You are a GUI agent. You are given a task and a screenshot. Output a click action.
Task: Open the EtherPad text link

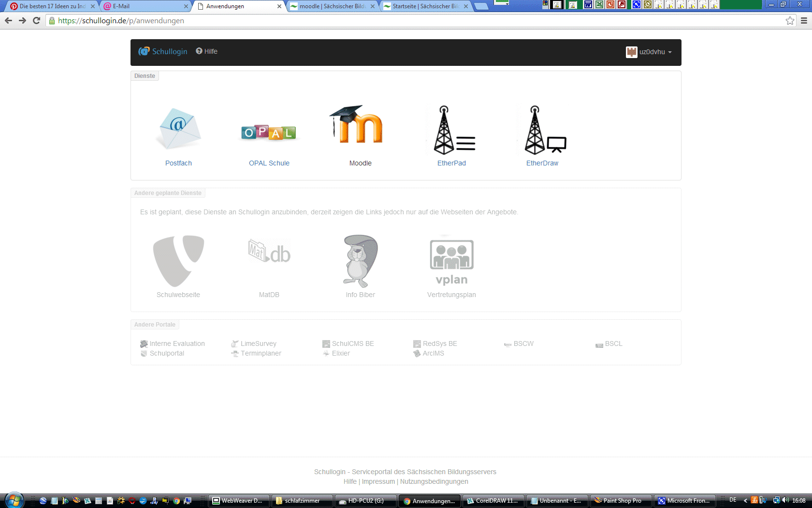(451, 163)
